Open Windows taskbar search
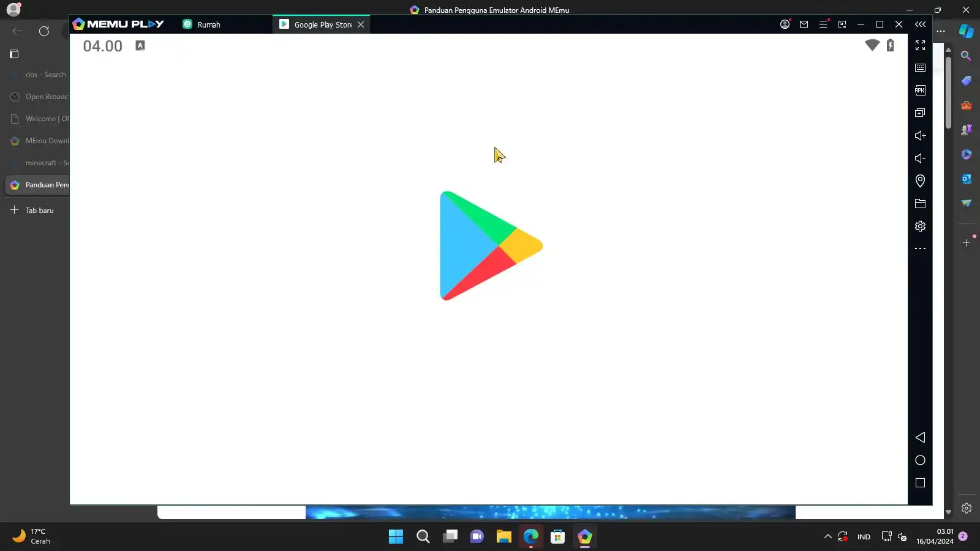 [x=423, y=536]
